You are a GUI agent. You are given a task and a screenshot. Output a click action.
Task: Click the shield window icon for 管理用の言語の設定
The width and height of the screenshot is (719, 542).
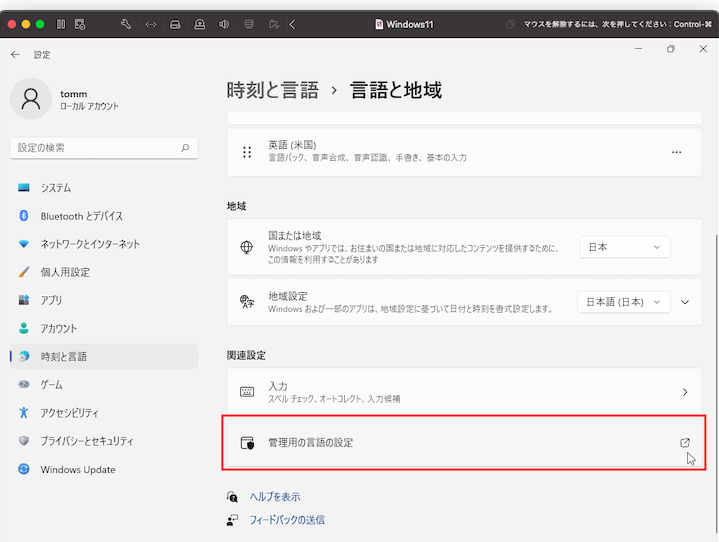point(247,442)
